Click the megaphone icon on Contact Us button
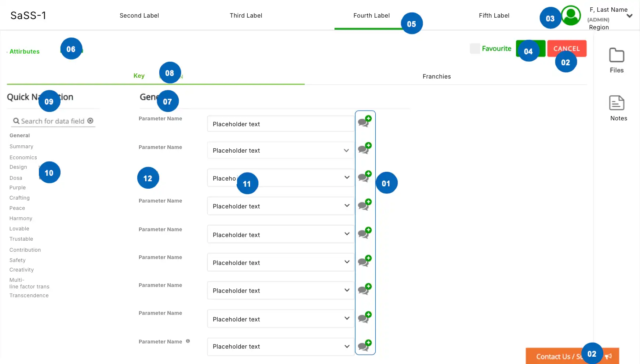Viewport: 640px width, 364px height. 608,356
